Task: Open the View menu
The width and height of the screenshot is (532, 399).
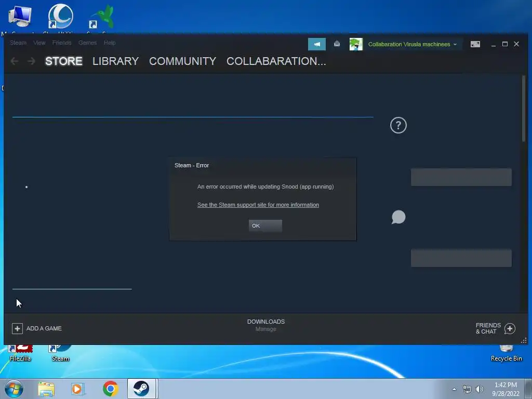Action: (x=39, y=43)
